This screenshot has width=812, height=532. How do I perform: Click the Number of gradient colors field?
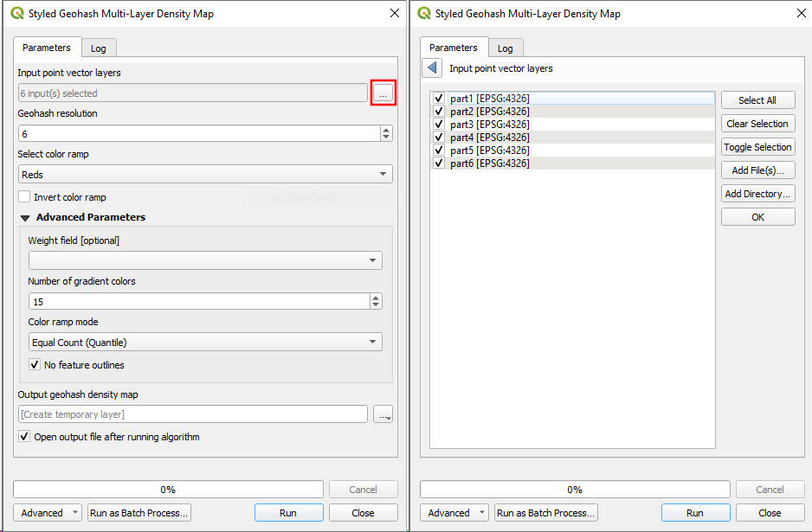(199, 301)
